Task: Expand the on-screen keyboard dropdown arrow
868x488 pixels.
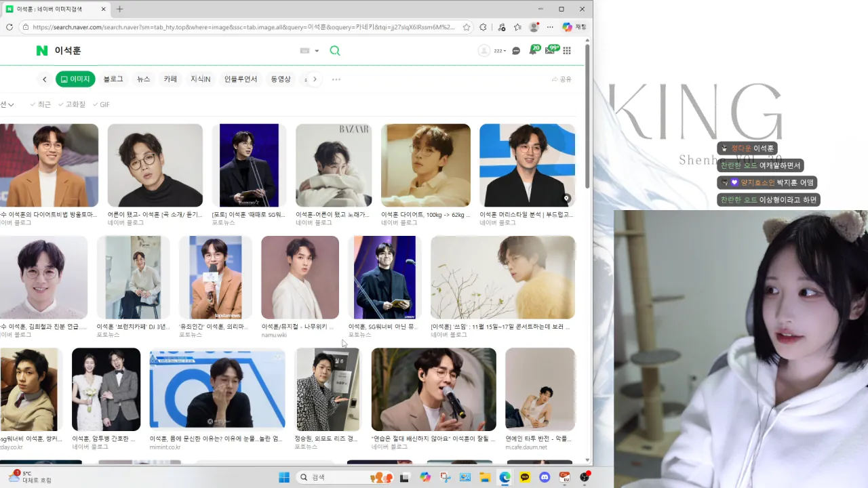Action: 317,51
